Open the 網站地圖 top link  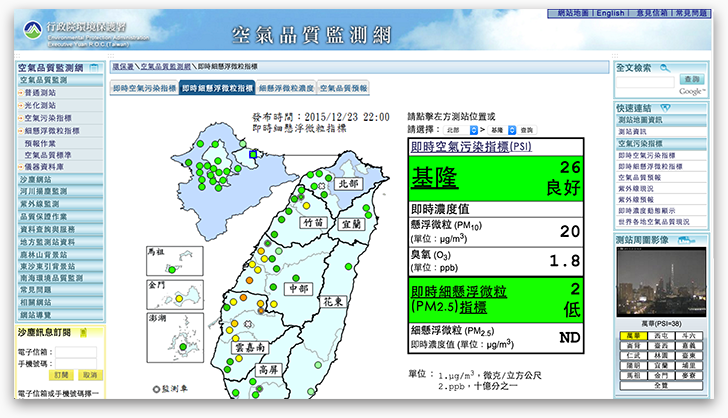pos(572,13)
